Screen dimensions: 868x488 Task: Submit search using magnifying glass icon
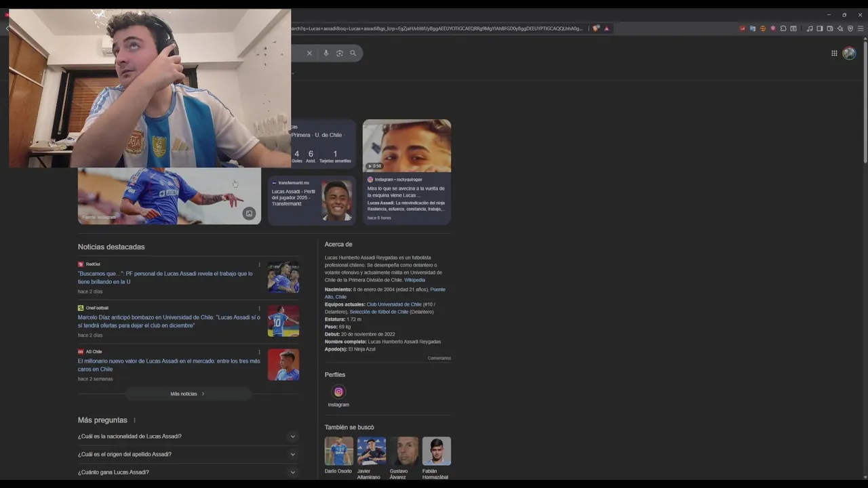tap(353, 53)
